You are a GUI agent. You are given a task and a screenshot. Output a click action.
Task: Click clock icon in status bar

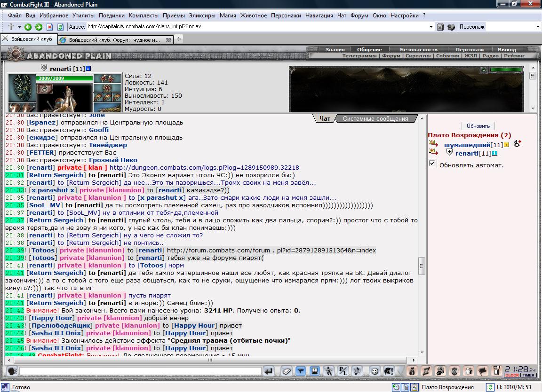(x=396, y=387)
